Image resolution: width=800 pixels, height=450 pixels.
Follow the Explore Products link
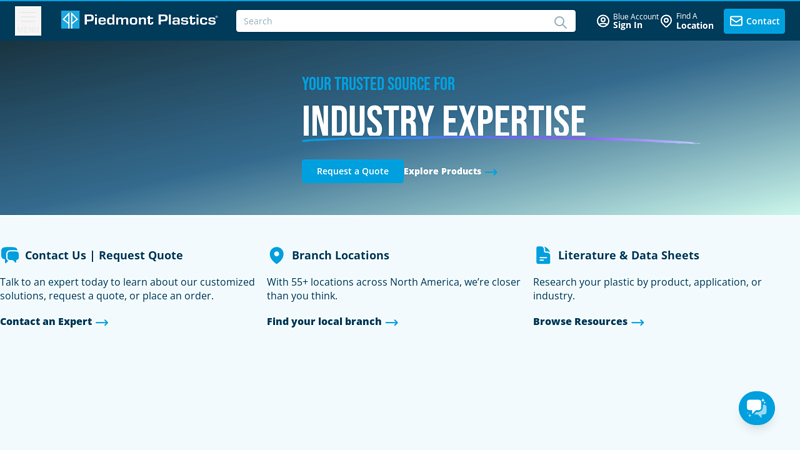click(x=451, y=171)
